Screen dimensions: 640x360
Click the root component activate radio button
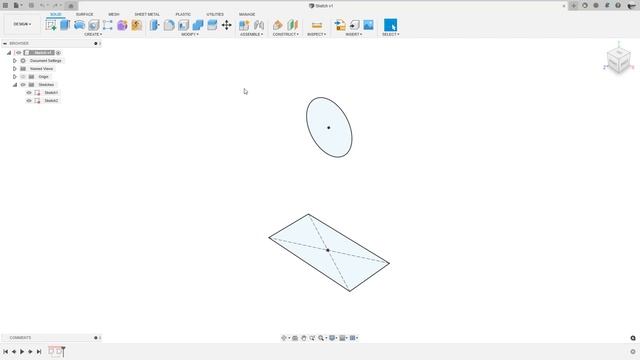(x=58, y=53)
